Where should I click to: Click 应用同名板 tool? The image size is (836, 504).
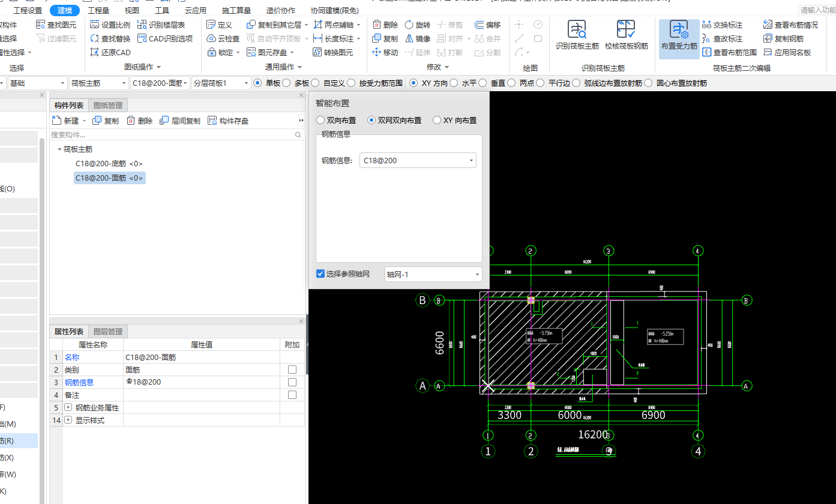tap(787, 52)
